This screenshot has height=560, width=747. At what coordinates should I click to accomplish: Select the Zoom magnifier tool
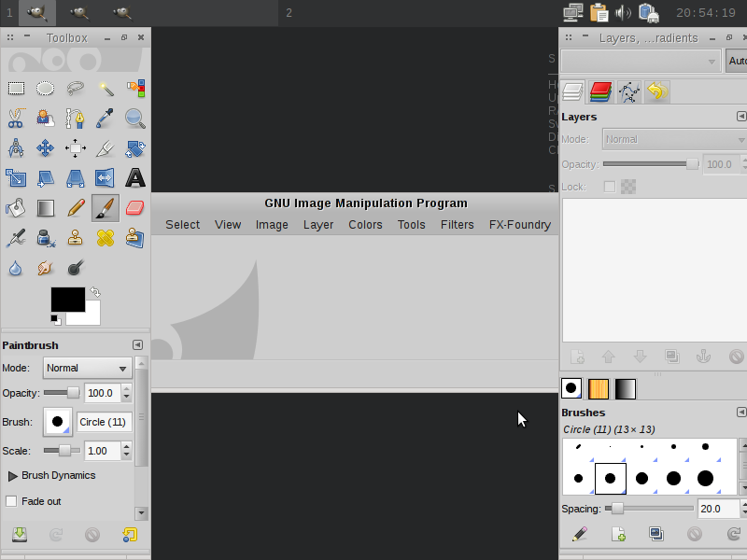pos(135,119)
